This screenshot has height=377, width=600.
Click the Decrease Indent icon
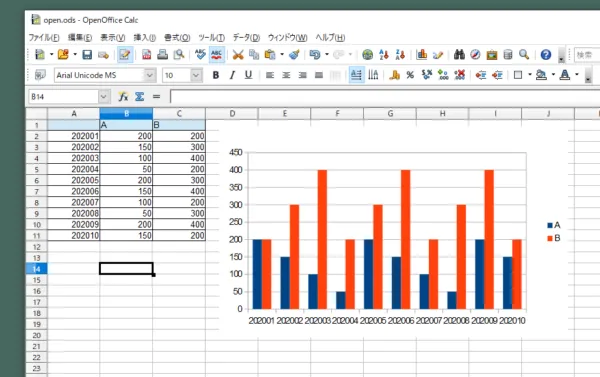coord(481,75)
